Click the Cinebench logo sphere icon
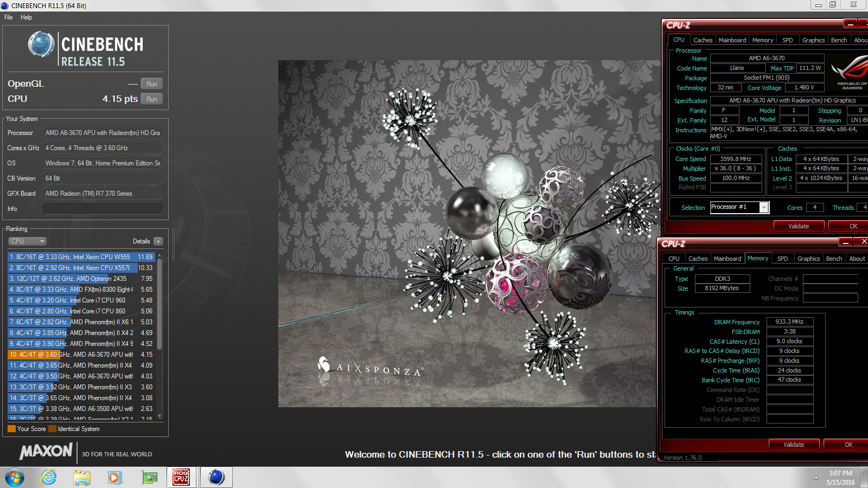Image resolution: width=868 pixels, height=488 pixels. tap(41, 44)
